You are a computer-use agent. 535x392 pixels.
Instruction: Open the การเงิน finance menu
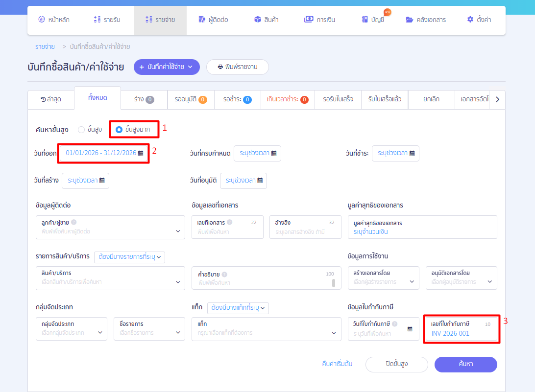click(319, 20)
